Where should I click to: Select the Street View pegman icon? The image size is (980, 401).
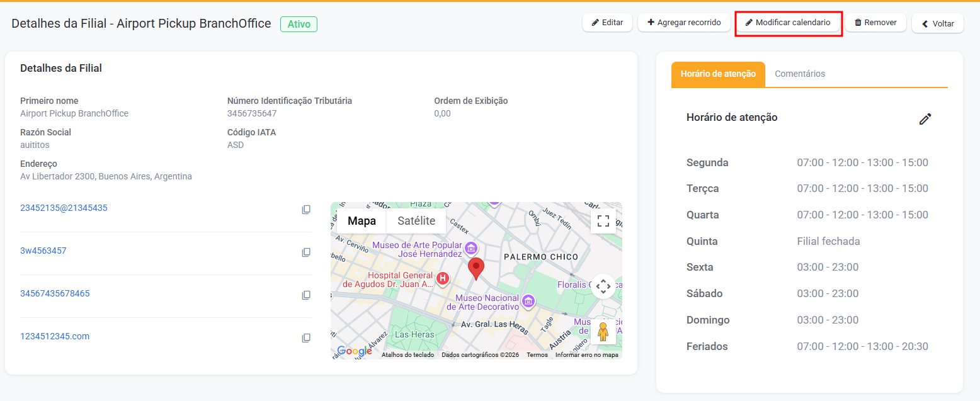coord(603,331)
